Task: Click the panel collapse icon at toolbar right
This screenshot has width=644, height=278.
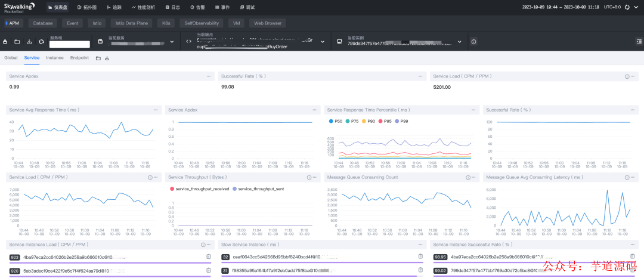Action: (639, 42)
